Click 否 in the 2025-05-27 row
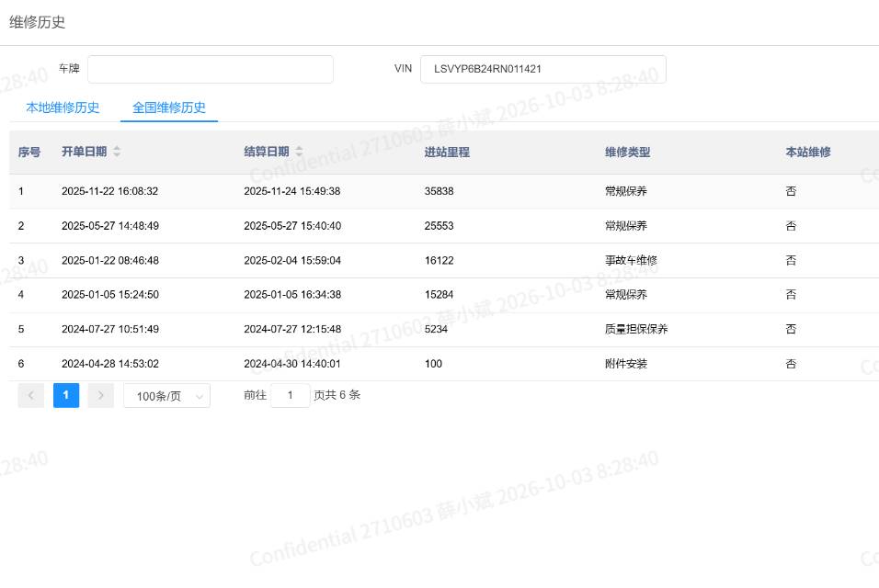 click(791, 226)
